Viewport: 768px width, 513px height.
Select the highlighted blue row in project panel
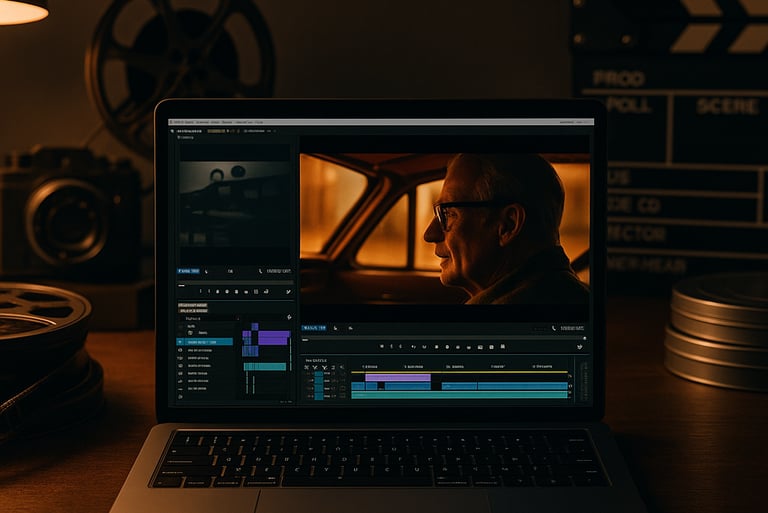click(205, 342)
